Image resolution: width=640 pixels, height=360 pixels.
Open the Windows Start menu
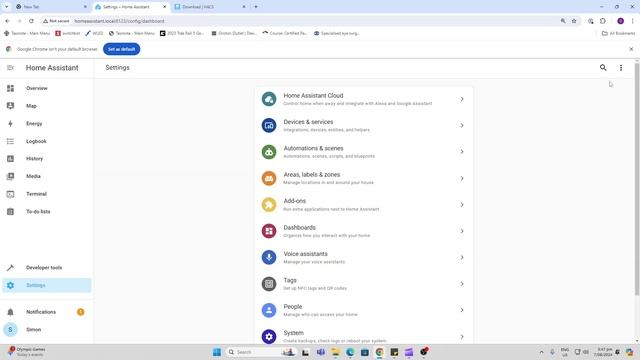click(x=217, y=352)
